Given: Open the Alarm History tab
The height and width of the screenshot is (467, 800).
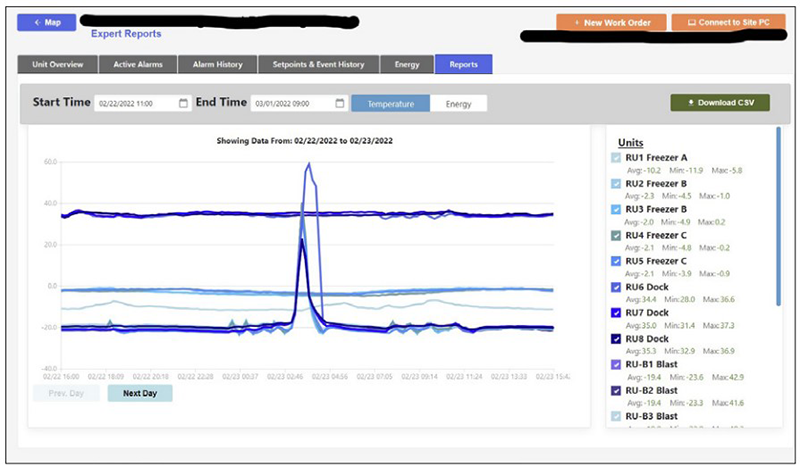Looking at the screenshot, I should coord(217,64).
